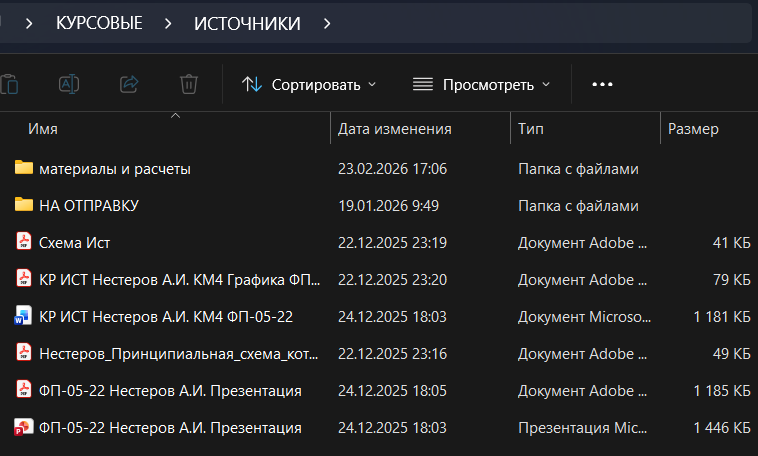Sort by Дата изменения column header
Viewport: 758px width, 456px height.
click(395, 129)
